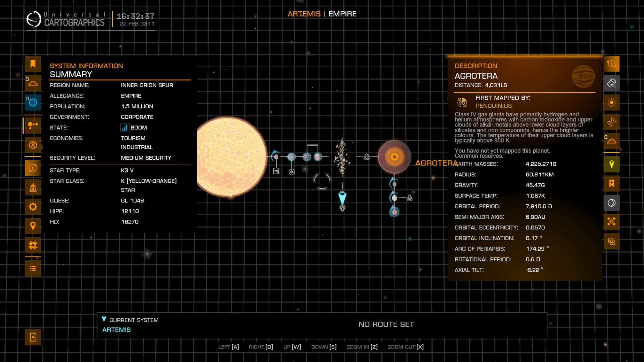
Task: Click the LEFT [A] control hint
Action: pos(229,347)
